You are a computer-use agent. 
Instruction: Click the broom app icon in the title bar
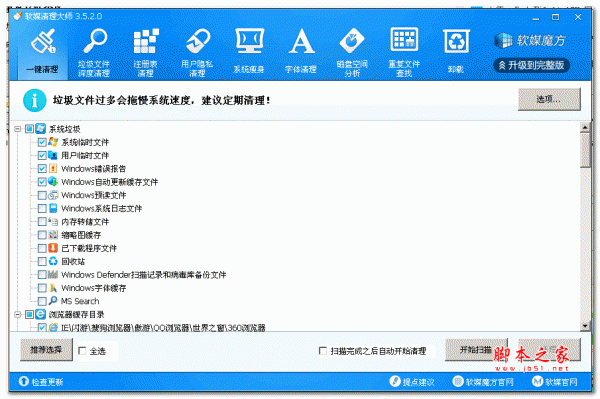[x=18, y=16]
